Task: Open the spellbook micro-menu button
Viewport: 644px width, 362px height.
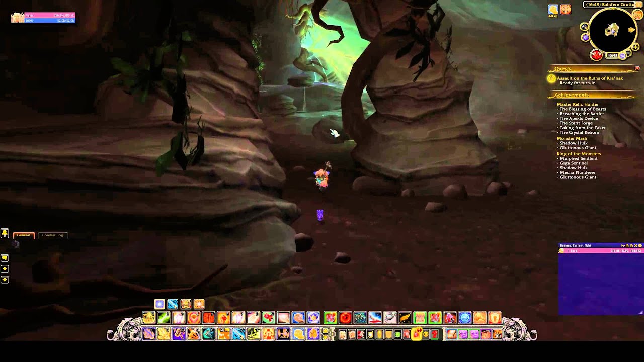Action: point(351,334)
